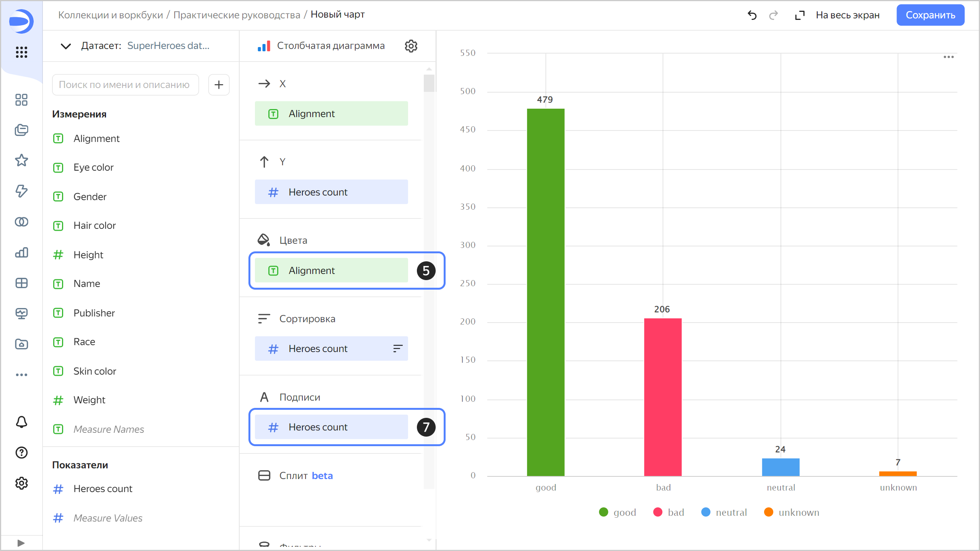Expand the sidebar with the bottom arrow
The image size is (980, 551).
click(21, 543)
